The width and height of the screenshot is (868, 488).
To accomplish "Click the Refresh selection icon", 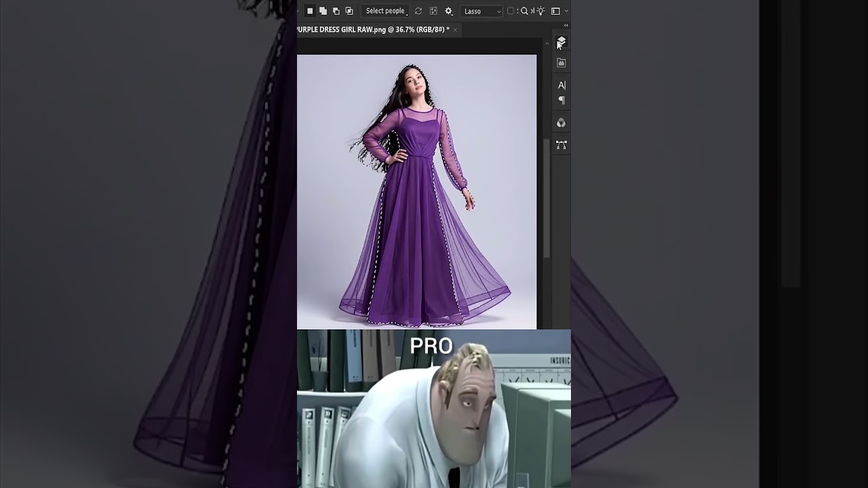I will tap(418, 11).
